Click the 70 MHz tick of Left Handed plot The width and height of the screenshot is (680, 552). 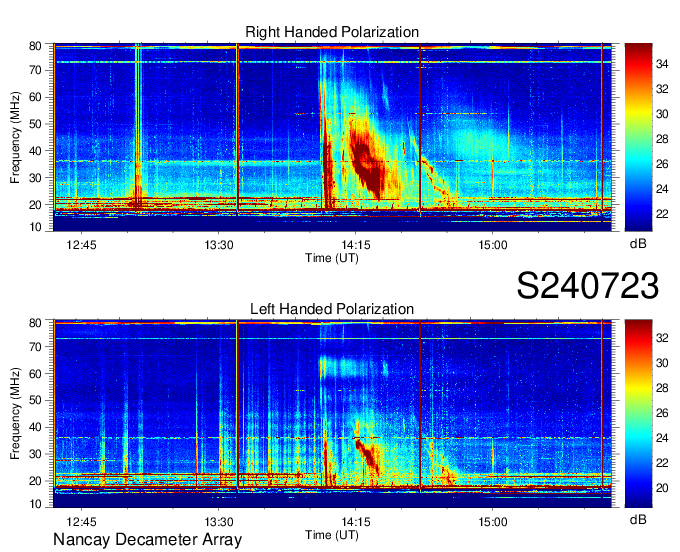(35, 346)
